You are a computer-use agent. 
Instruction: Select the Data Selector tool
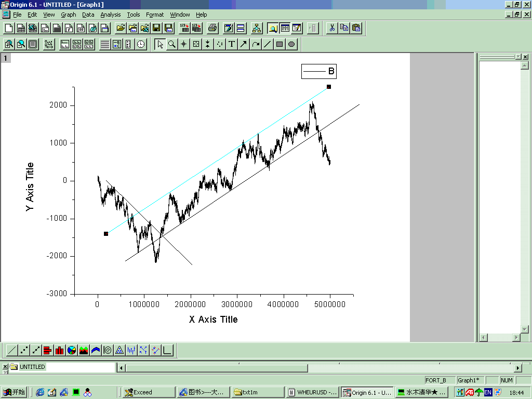tap(208, 44)
